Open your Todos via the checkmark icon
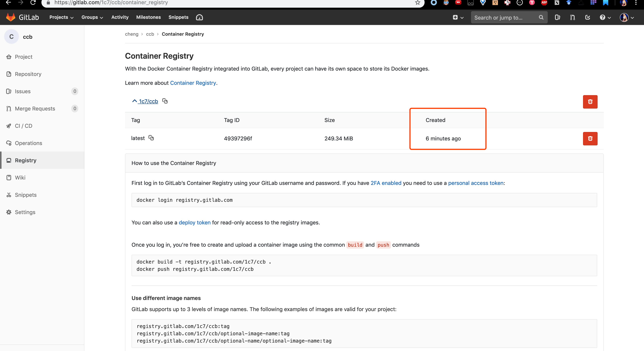This screenshot has height=351, width=644. point(588,17)
